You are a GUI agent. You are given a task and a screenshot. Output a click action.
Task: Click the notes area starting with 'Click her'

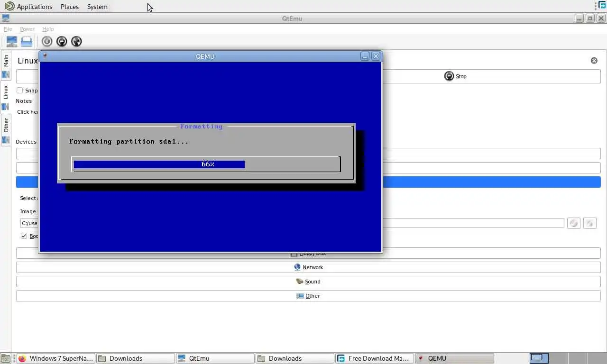pos(28,112)
